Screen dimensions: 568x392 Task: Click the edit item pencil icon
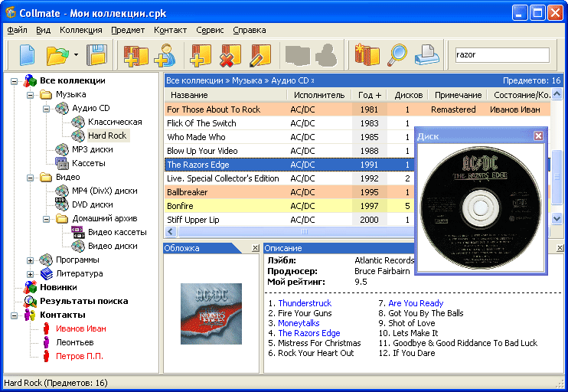tap(260, 55)
